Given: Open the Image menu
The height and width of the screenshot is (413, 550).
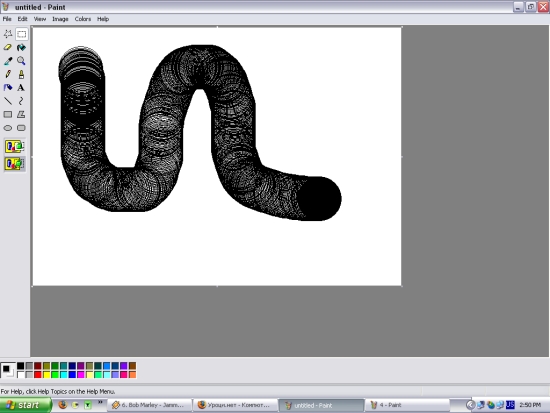Looking at the screenshot, I should 60,19.
